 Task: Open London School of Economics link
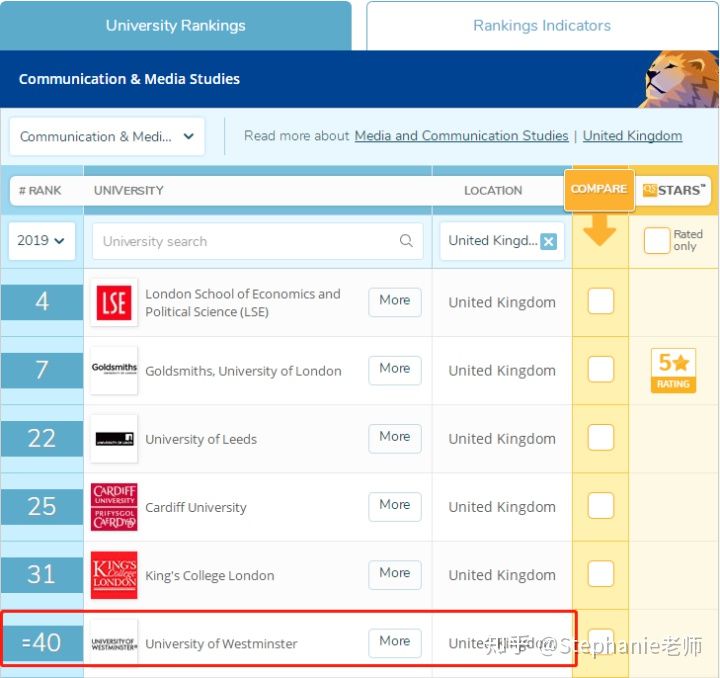click(243, 303)
